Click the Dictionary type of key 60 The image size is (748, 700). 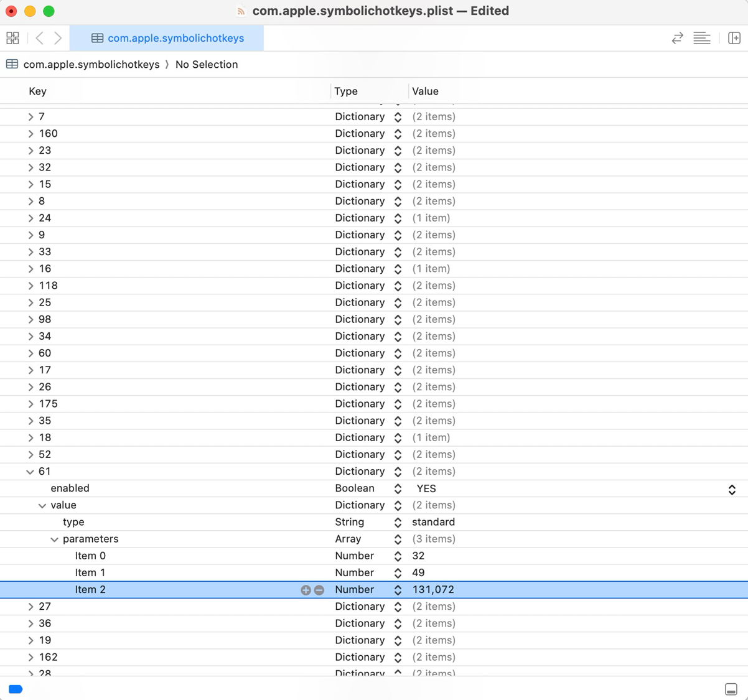360,353
